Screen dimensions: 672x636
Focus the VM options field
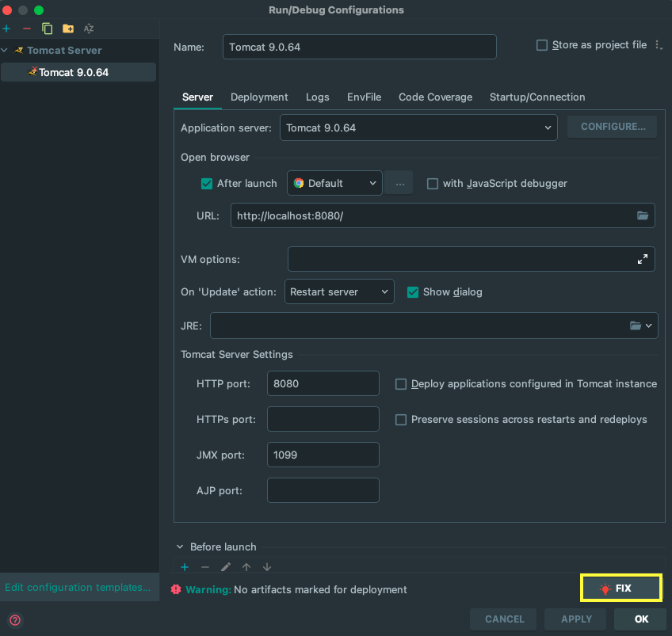coord(471,259)
